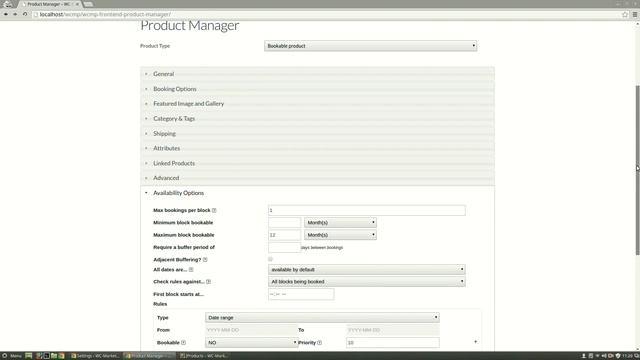
Task: Click the help icon next to Adjacent Buffering
Action: click(x=205, y=260)
